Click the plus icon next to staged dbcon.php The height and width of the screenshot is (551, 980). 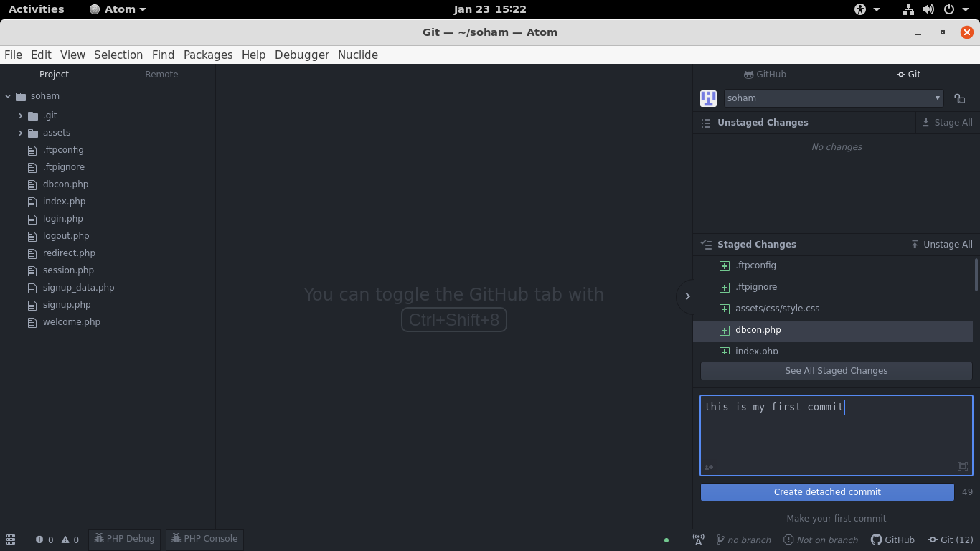724,330
